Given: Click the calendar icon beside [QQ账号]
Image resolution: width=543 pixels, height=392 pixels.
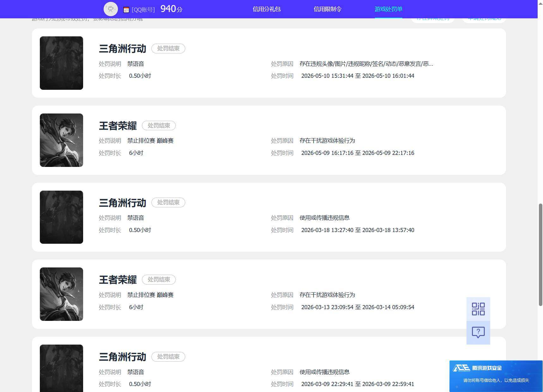Looking at the screenshot, I should click(x=126, y=10).
